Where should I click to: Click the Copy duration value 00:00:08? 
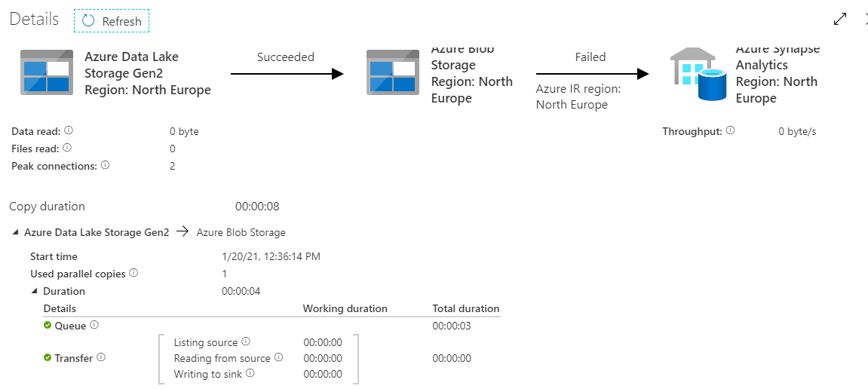pos(257,207)
